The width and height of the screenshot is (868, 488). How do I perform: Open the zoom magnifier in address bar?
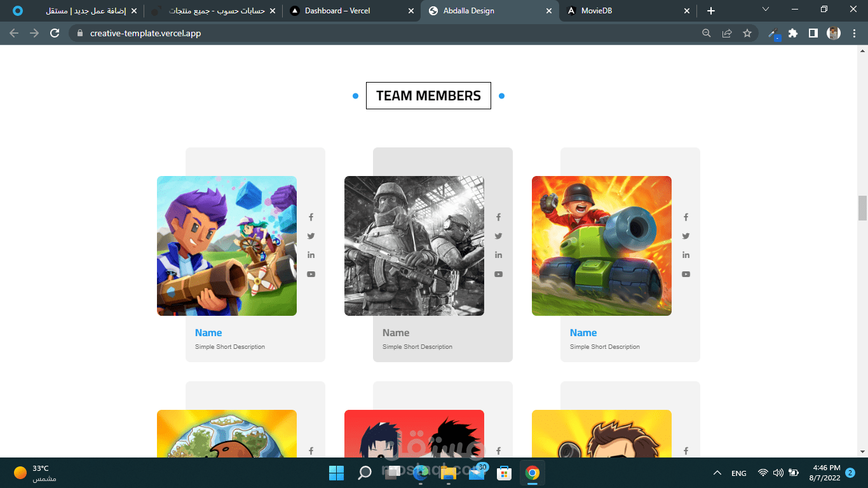[x=707, y=33]
